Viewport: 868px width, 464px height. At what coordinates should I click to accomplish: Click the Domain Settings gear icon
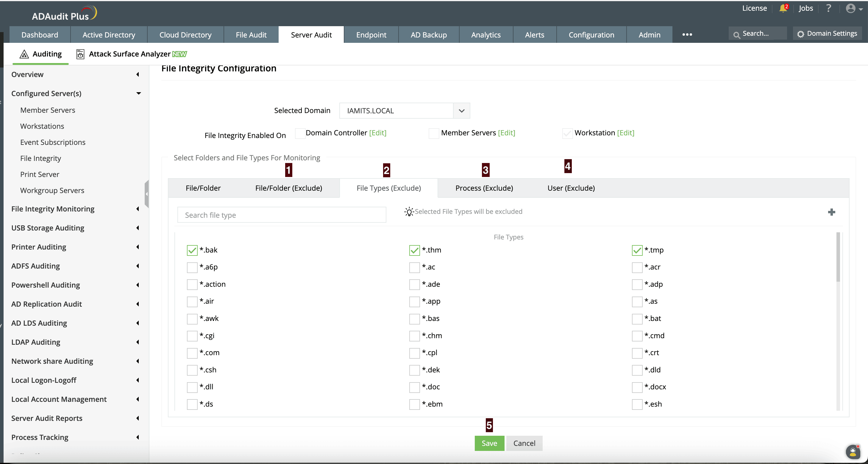click(801, 34)
